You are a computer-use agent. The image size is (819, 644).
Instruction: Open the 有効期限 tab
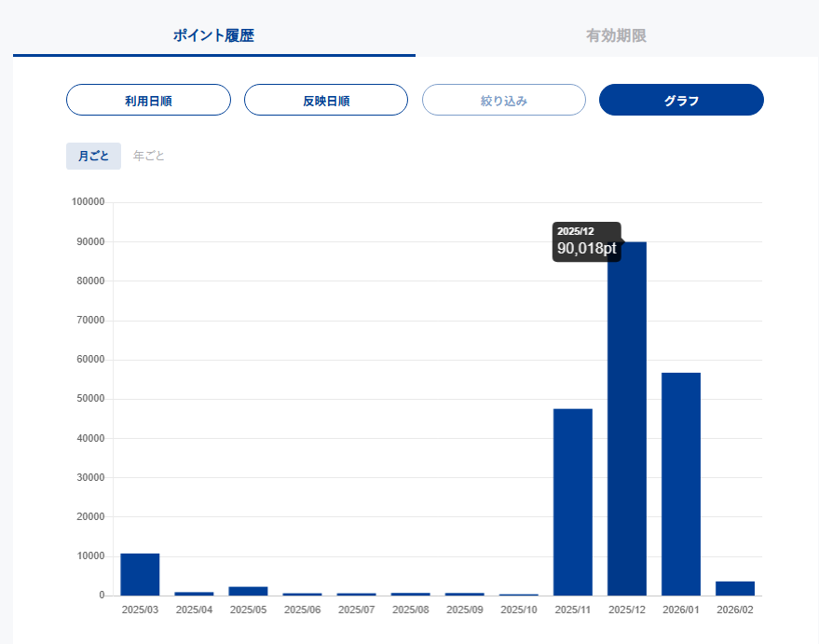(x=616, y=35)
